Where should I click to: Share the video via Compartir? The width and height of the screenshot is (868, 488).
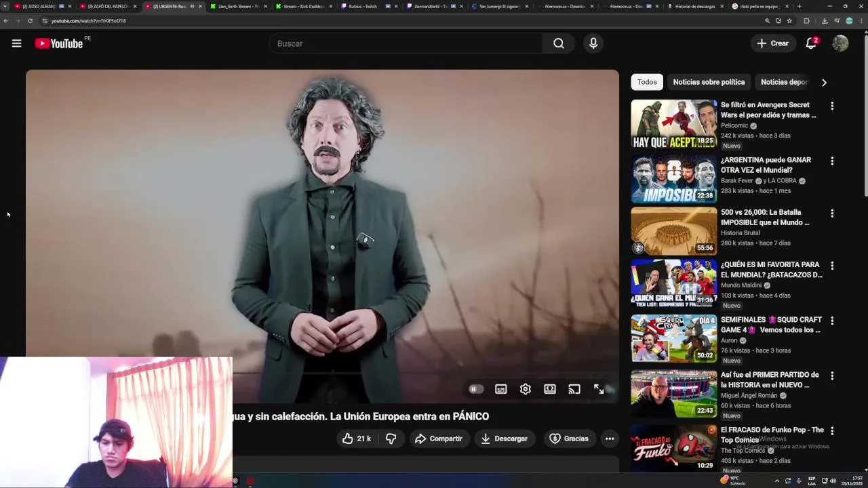tap(438, 439)
